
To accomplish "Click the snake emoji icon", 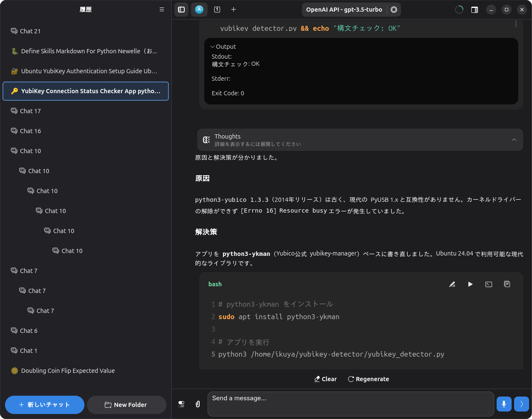I will tap(15, 51).
